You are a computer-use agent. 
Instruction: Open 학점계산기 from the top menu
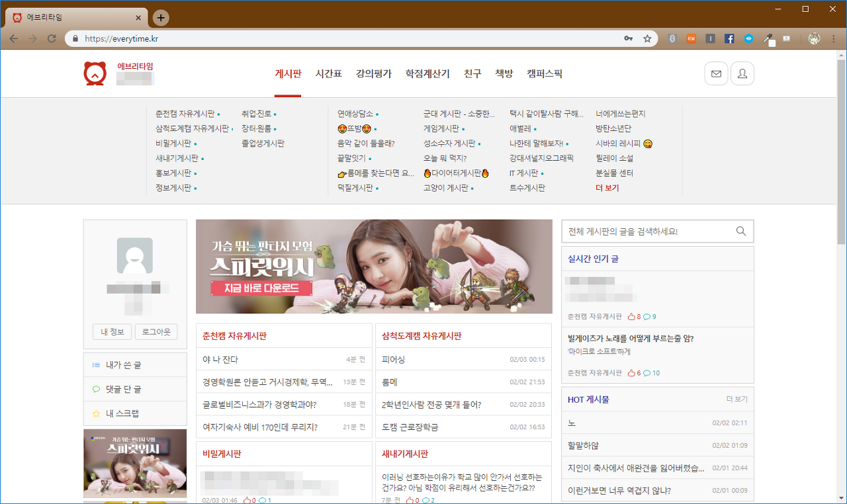(x=427, y=74)
